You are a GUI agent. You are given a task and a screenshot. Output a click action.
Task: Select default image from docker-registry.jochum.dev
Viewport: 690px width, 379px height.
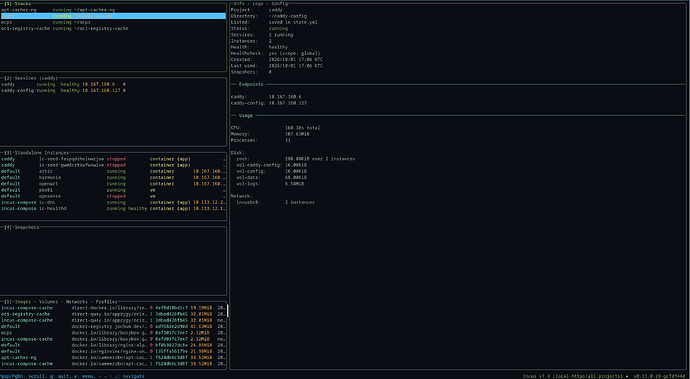pos(113,327)
